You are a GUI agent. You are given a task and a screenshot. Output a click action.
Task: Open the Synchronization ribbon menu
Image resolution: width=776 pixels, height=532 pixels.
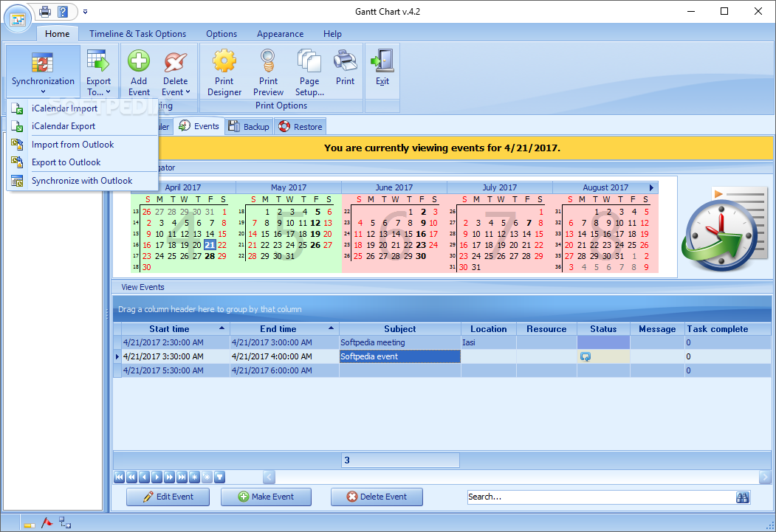[43, 72]
